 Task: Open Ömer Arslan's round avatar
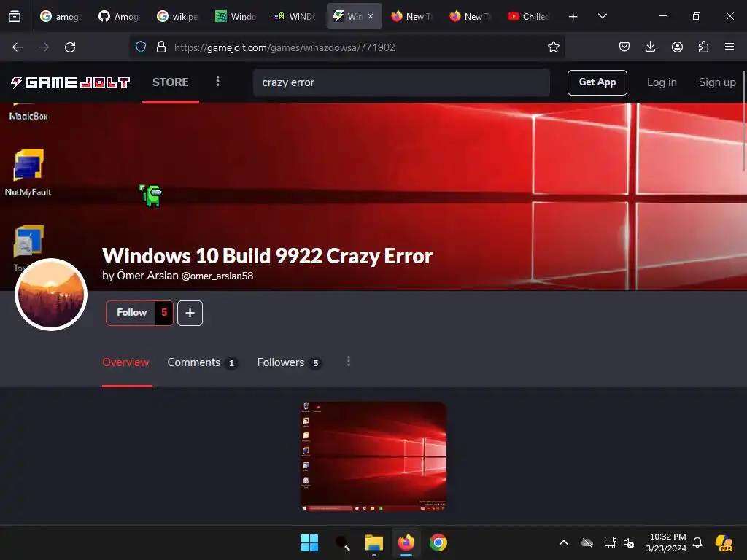click(x=51, y=295)
